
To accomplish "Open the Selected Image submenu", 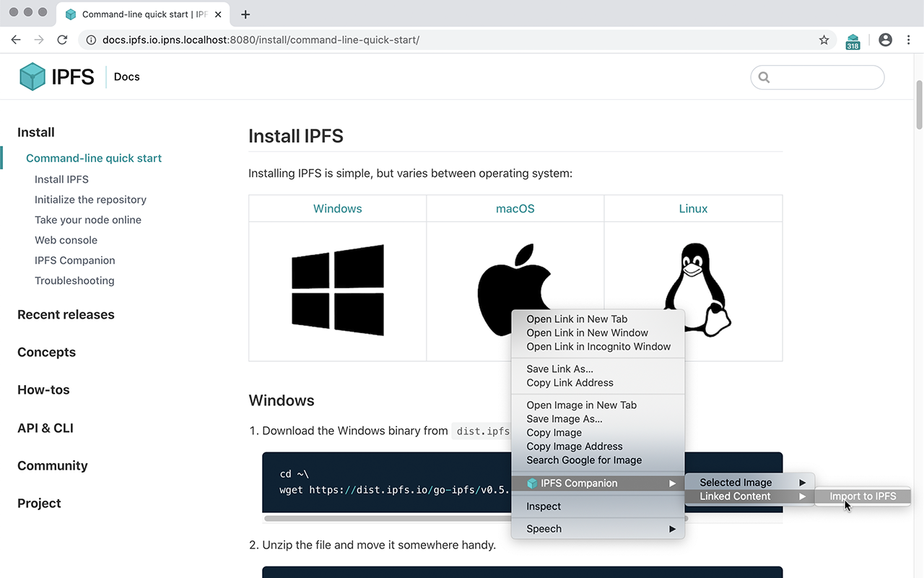I will (733, 482).
